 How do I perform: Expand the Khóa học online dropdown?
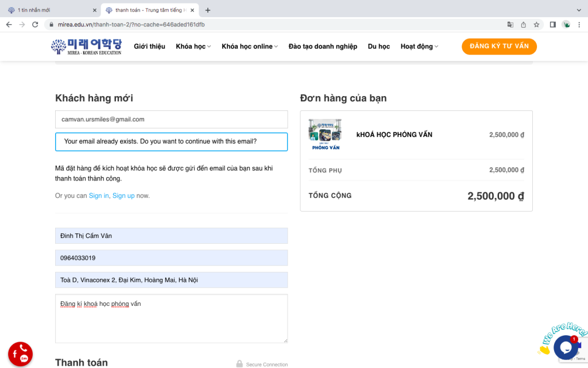click(x=249, y=47)
